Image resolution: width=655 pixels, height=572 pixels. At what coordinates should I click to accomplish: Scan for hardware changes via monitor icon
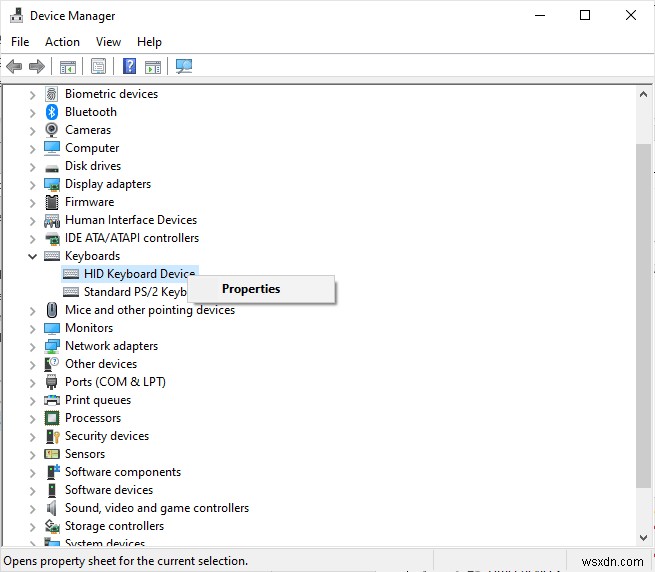click(x=184, y=66)
